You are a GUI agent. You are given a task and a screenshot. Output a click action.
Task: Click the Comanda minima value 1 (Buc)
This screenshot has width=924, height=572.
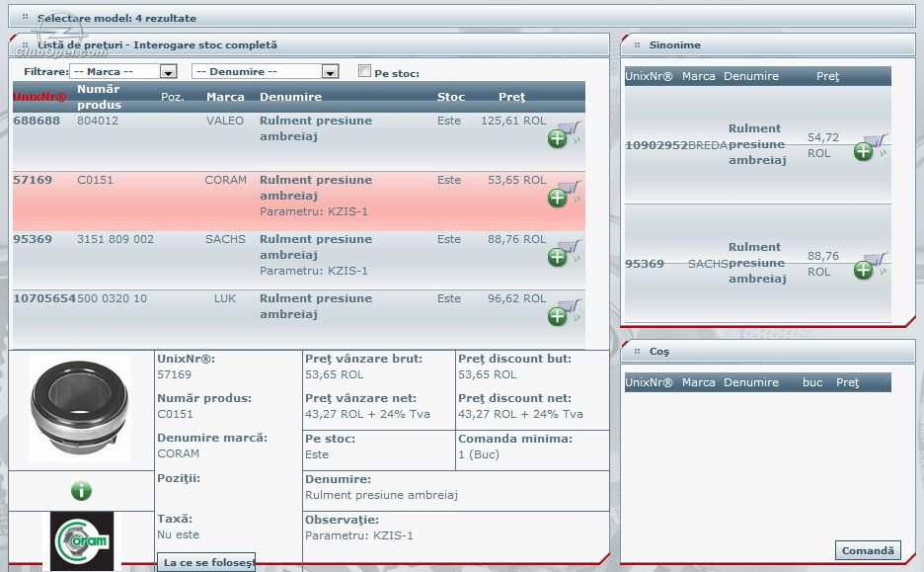tap(479, 454)
